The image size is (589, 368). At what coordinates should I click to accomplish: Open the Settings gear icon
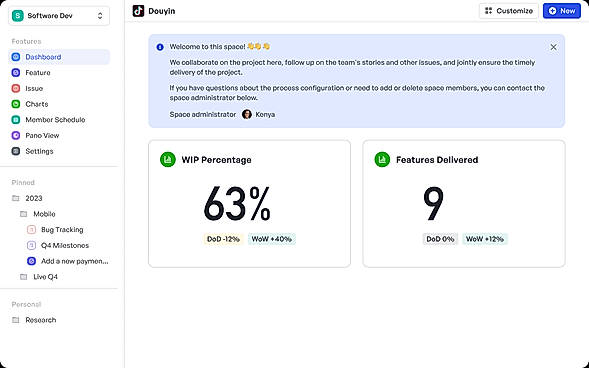tap(16, 151)
